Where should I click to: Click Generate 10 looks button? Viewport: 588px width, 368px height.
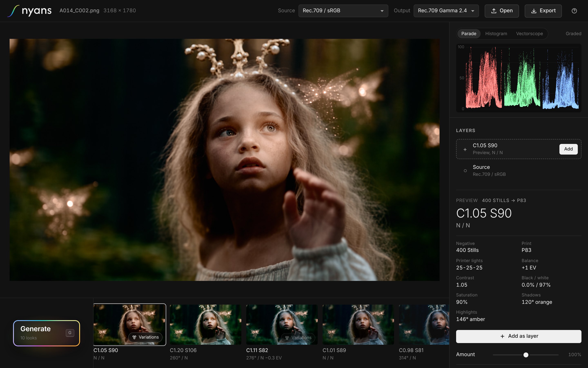coord(46,333)
